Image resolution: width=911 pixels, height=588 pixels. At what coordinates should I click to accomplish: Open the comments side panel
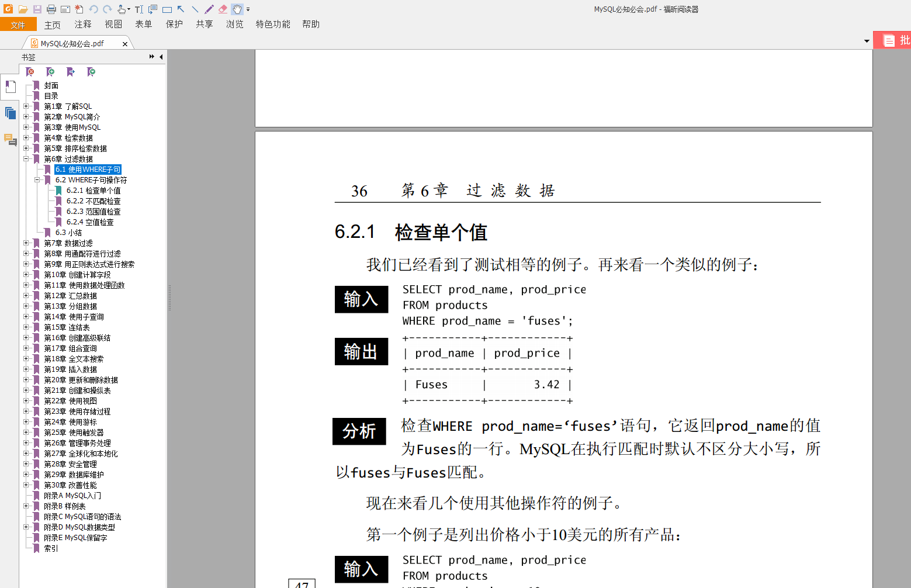point(10,140)
